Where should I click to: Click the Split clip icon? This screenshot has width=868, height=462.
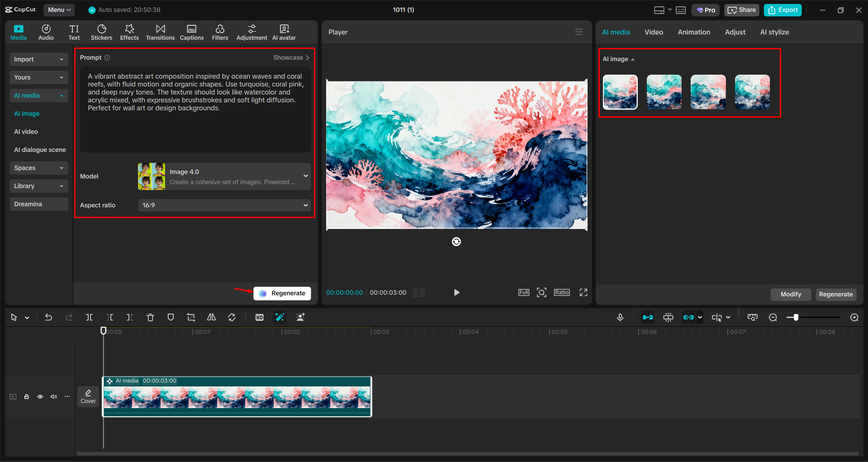(89, 317)
